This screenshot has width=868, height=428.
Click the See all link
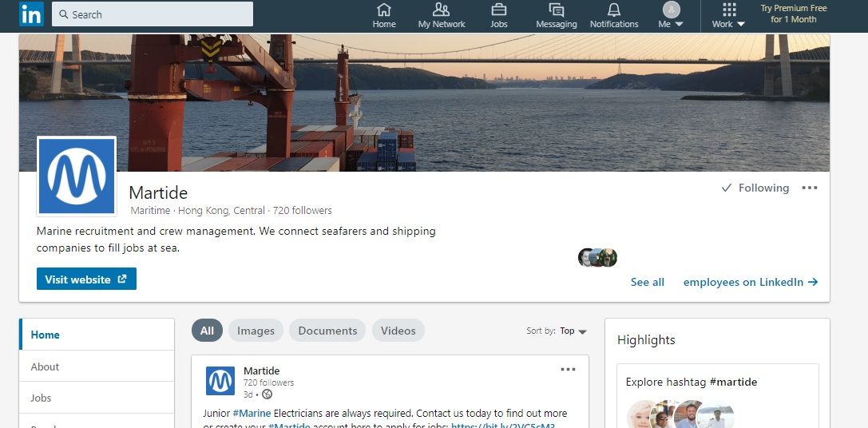tap(647, 283)
